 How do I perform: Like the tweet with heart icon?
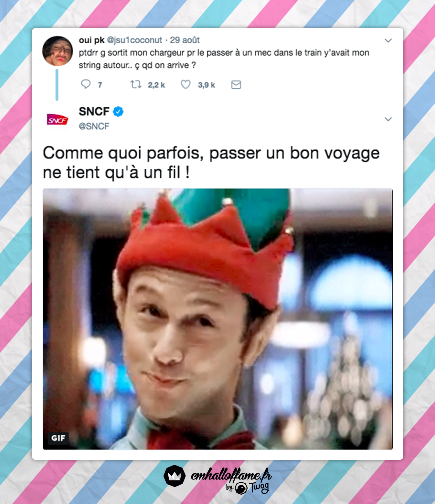(186, 85)
